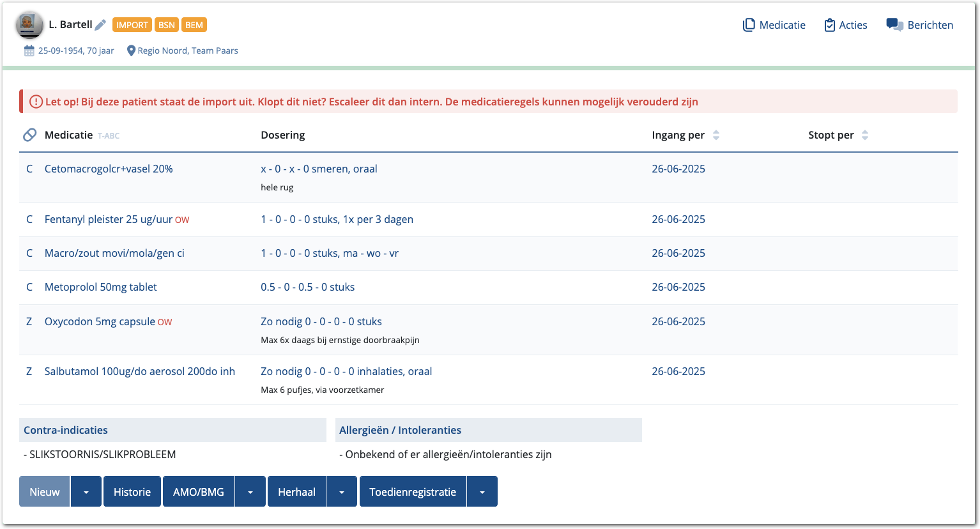Click the Toedienregistratie button
Screen dimensions: 980x529
(x=413, y=492)
